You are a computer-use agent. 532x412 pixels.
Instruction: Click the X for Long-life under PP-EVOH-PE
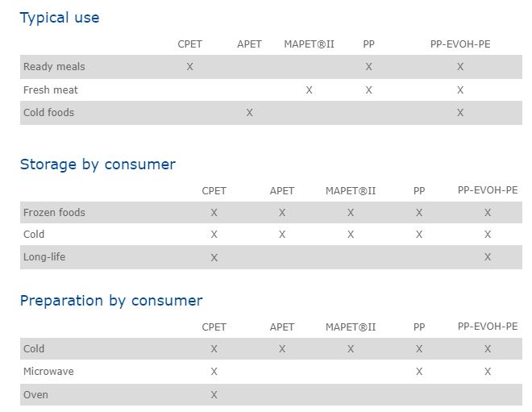(x=488, y=257)
